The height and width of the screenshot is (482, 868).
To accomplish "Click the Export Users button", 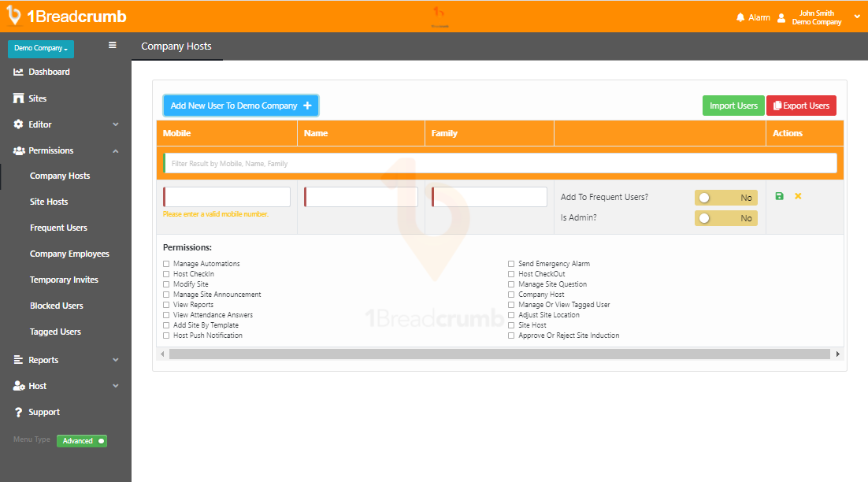I will point(801,106).
